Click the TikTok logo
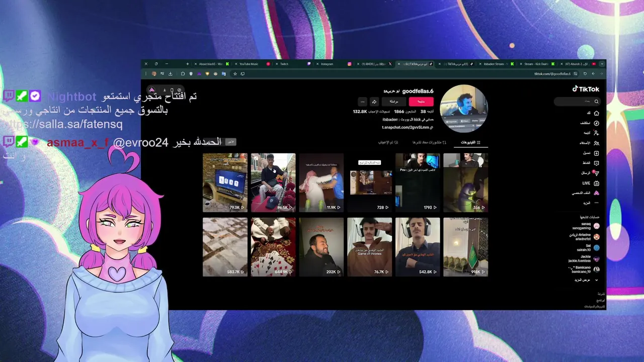 586,89
